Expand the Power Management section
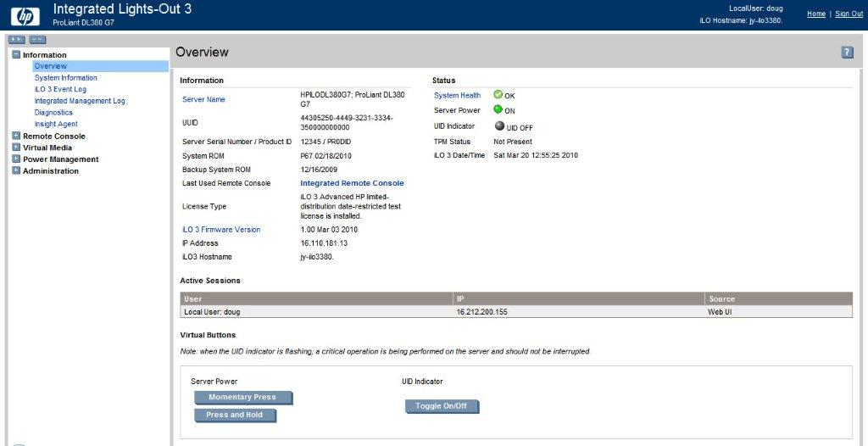The width and height of the screenshot is (868, 446). (x=16, y=159)
